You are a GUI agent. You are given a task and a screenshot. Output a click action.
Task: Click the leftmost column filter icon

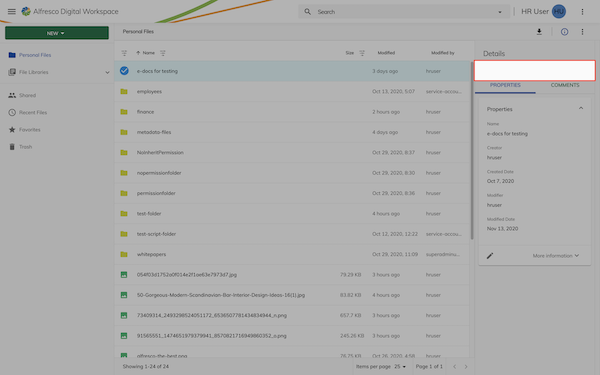click(x=124, y=53)
